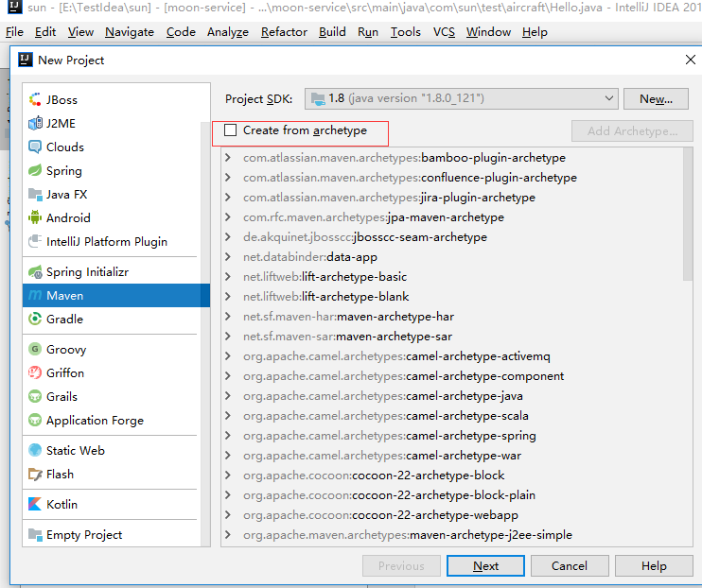
Task: Click the Next button
Action: tap(485, 566)
